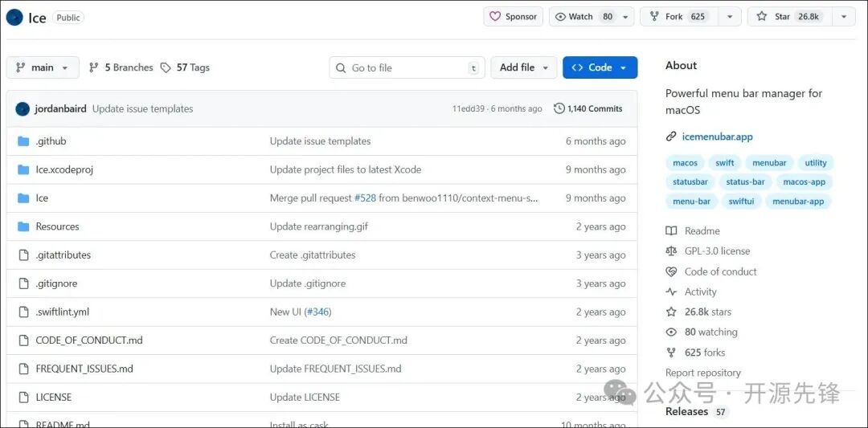Select the macos-app topic tag
Image resolution: width=868 pixels, height=428 pixels.
[805, 182]
